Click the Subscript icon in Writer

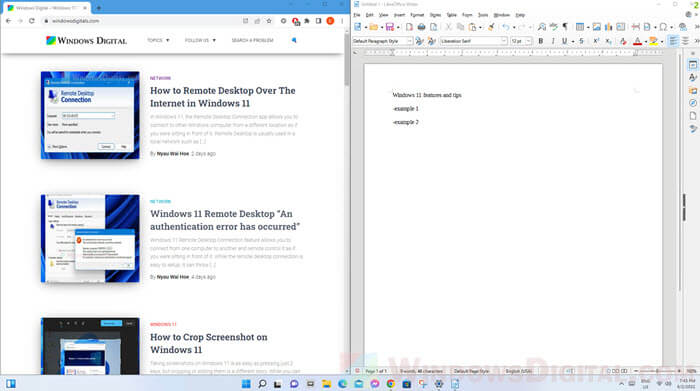(608, 41)
